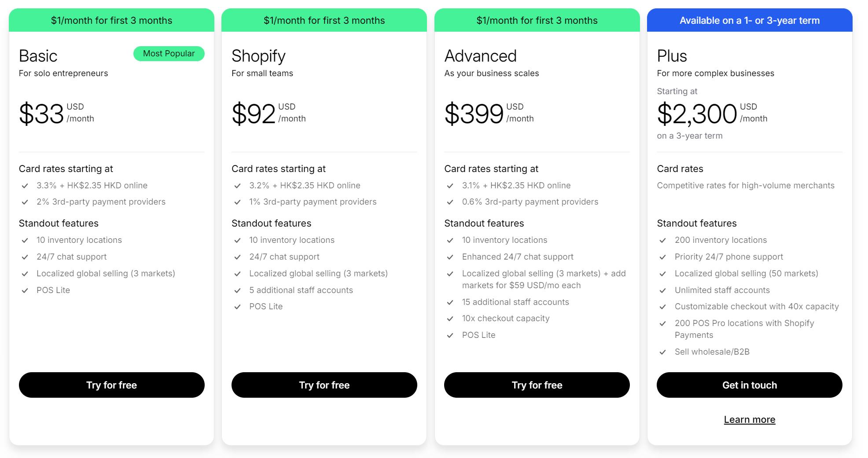
Task: Click the checkmark beside Enhanced 24/7 chat support
Action: [450, 257]
